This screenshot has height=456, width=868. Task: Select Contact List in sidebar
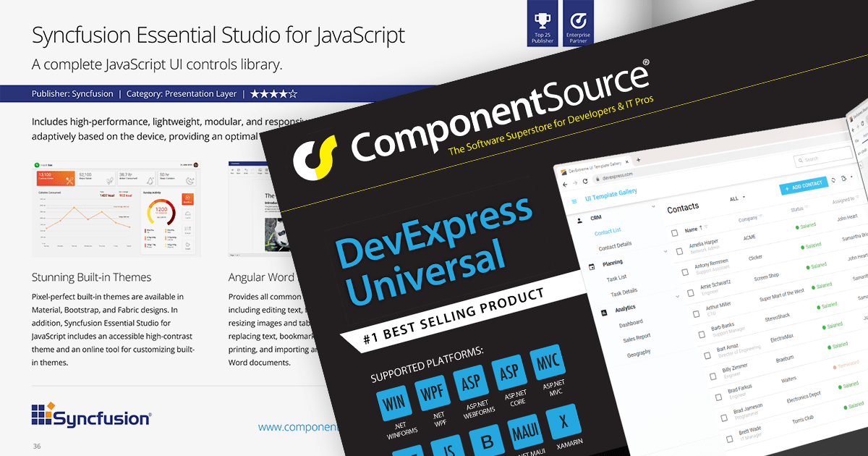coord(608,232)
